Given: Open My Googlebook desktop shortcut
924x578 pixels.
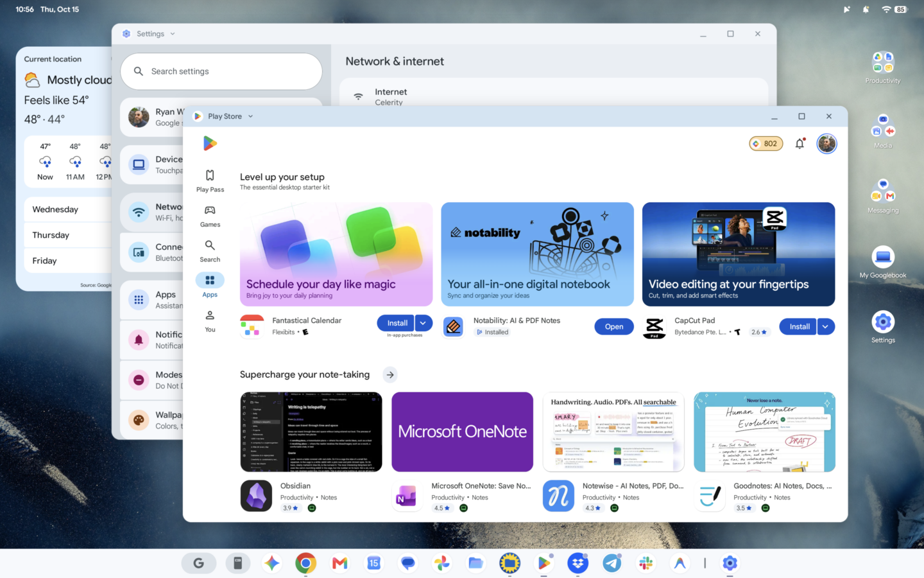Looking at the screenshot, I should click(883, 262).
